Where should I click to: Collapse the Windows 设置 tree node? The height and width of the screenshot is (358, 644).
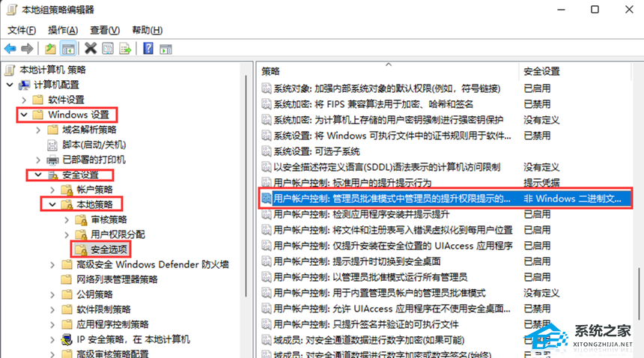(24, 115)
